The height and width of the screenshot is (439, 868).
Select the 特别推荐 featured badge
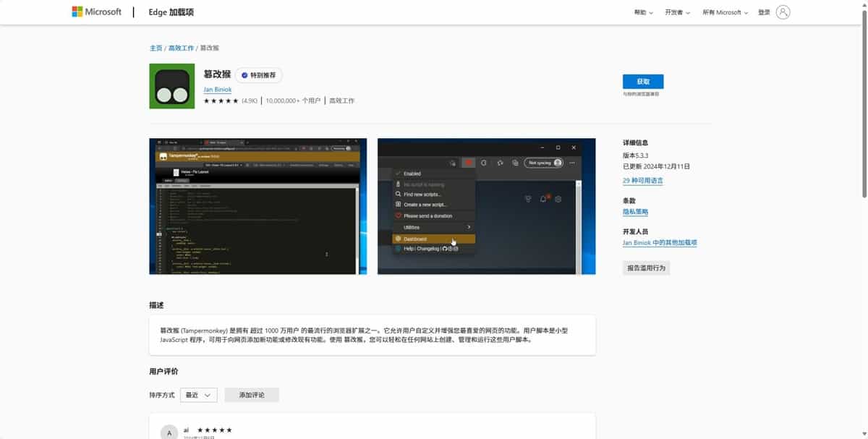pyautogui.click(x=259, y=75)
